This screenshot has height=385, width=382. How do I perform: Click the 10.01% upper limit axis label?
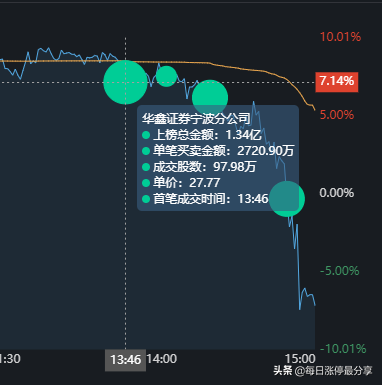(x=340, y=37)
